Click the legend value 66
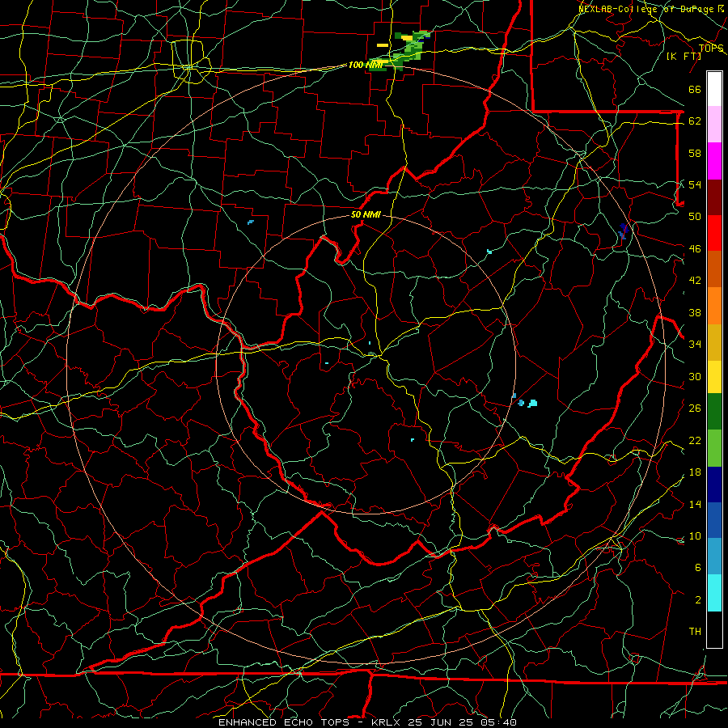 tap(695, 89)
